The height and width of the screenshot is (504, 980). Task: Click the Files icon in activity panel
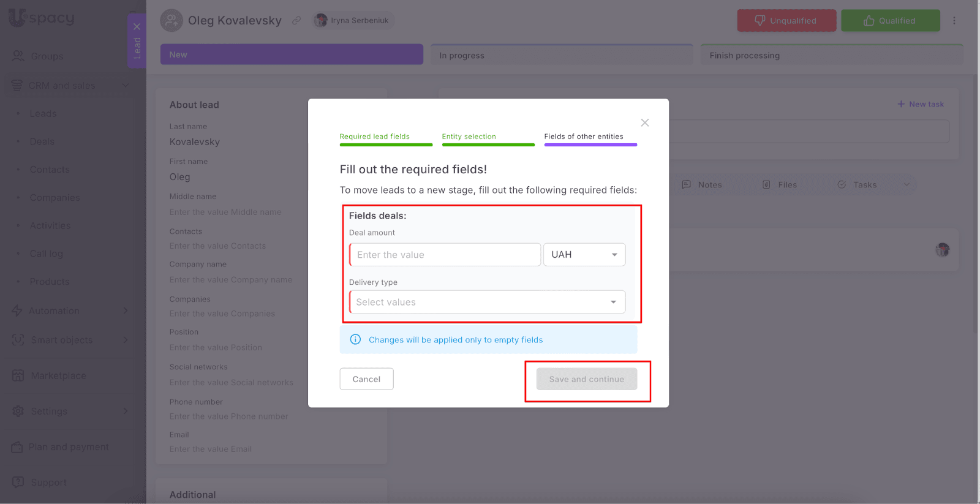pyautogui.click(x=766, y=184)
